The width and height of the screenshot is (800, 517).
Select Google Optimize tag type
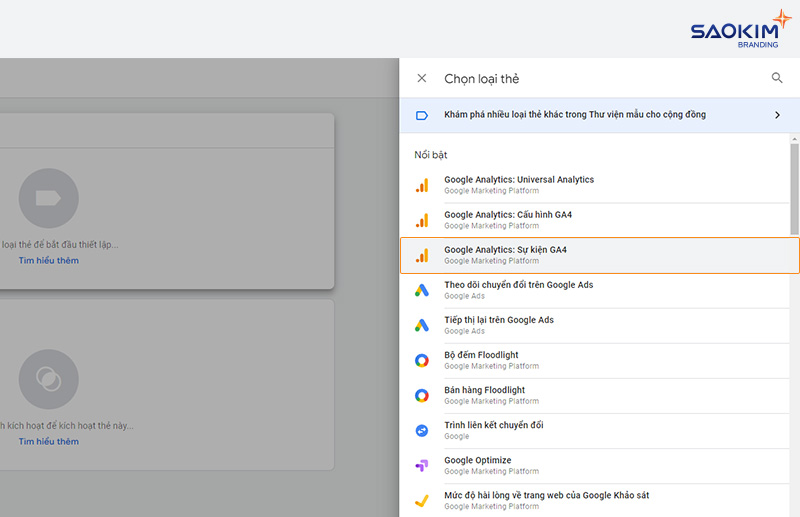pyautogui.click(x=595, y=465)
